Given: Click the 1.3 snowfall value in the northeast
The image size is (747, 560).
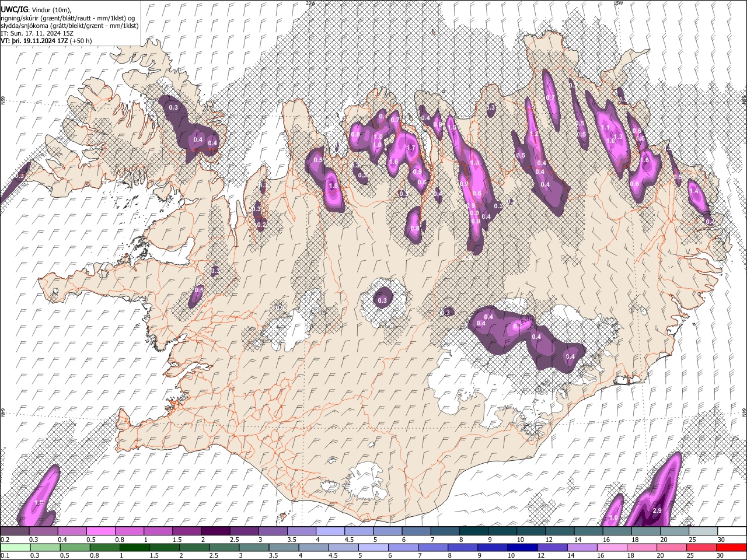Looking at the screenshot, I should pos(619,136).
